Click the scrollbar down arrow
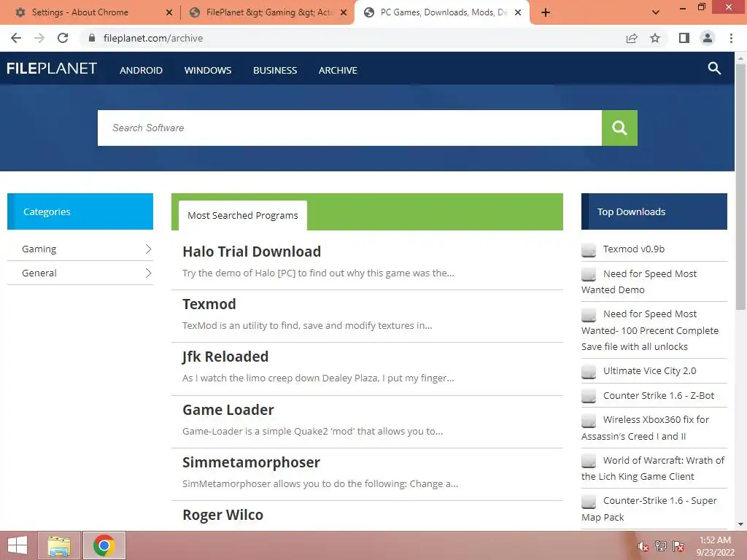This screenshot has width=747, height=560. [x=740, y=524]
